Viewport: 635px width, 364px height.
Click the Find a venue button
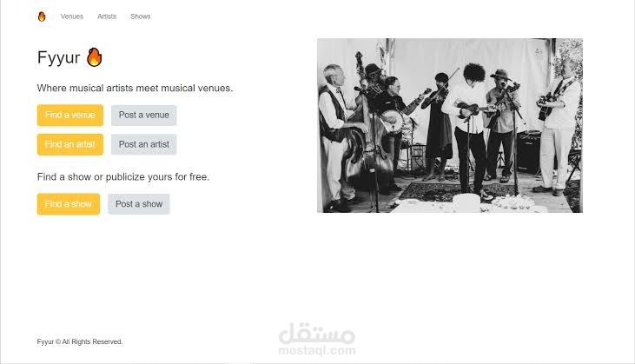tap(70, 115)
